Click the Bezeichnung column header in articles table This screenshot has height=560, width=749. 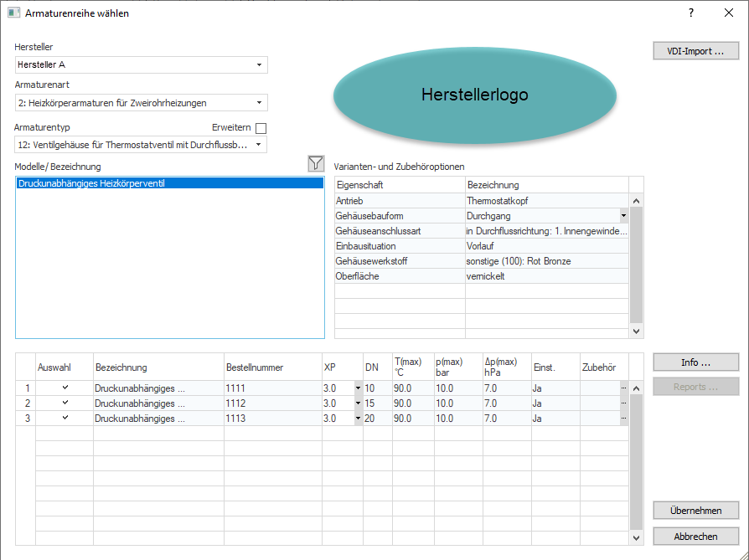point(158,367)
